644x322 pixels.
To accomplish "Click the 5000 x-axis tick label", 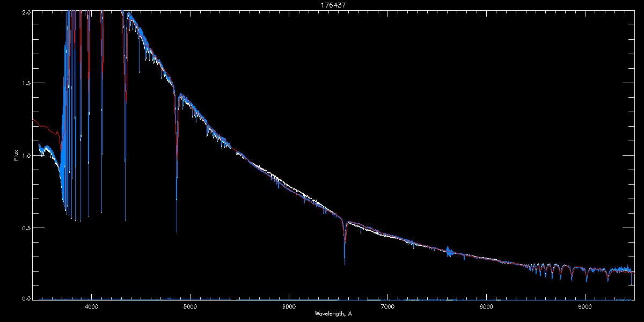I will point(190,307).
